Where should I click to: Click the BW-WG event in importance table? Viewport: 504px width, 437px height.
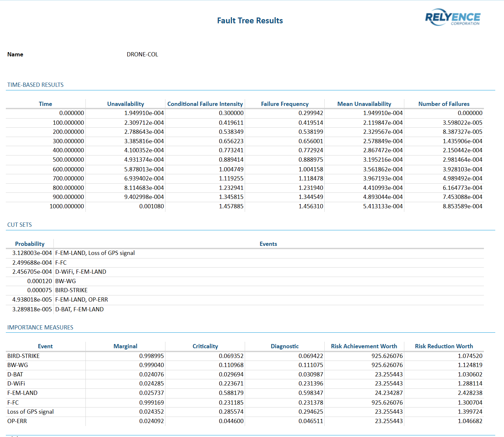point(17,365)
